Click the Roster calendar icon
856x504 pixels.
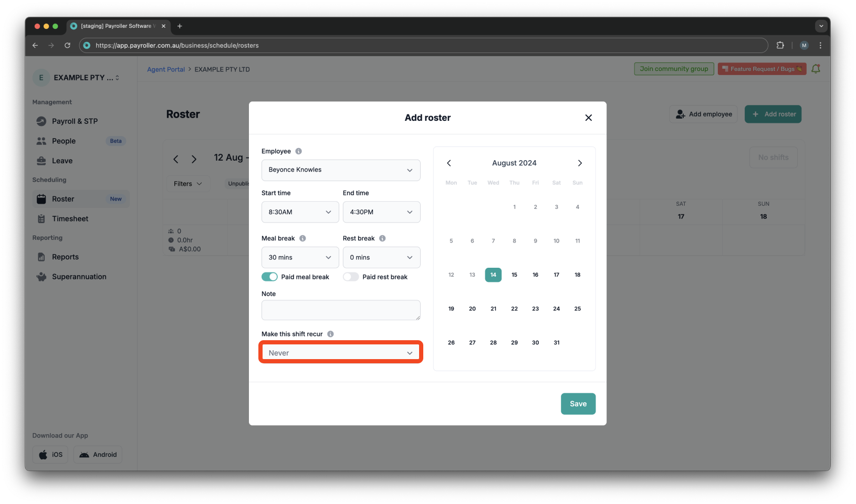[41, 199]
